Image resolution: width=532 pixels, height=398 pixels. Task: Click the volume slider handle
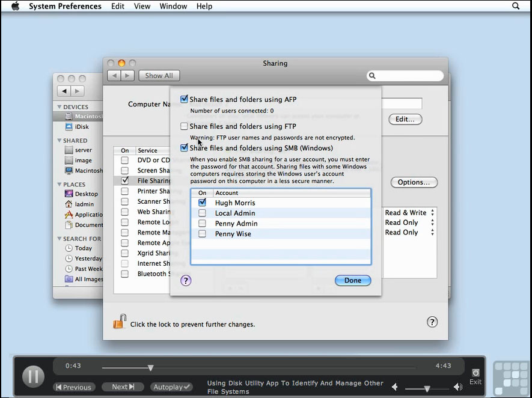[x=427, y=389]
